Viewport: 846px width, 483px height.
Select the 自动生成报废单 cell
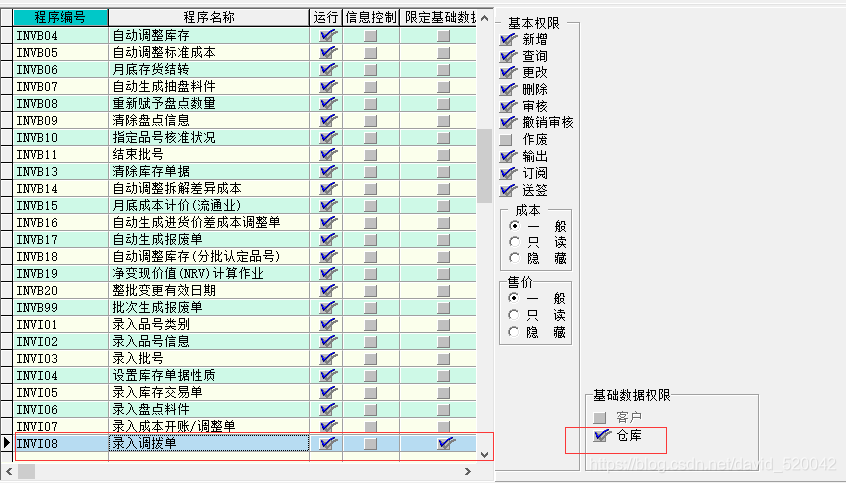[x=209, y=240]
